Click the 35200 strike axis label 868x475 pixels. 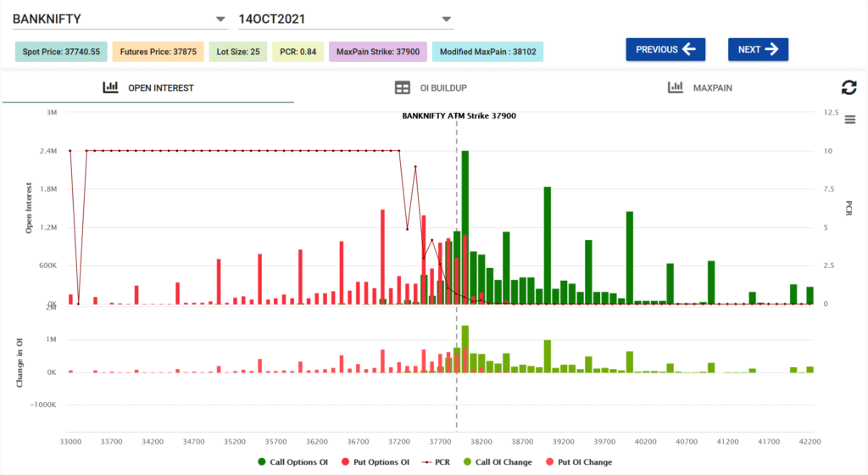[235, 441]
